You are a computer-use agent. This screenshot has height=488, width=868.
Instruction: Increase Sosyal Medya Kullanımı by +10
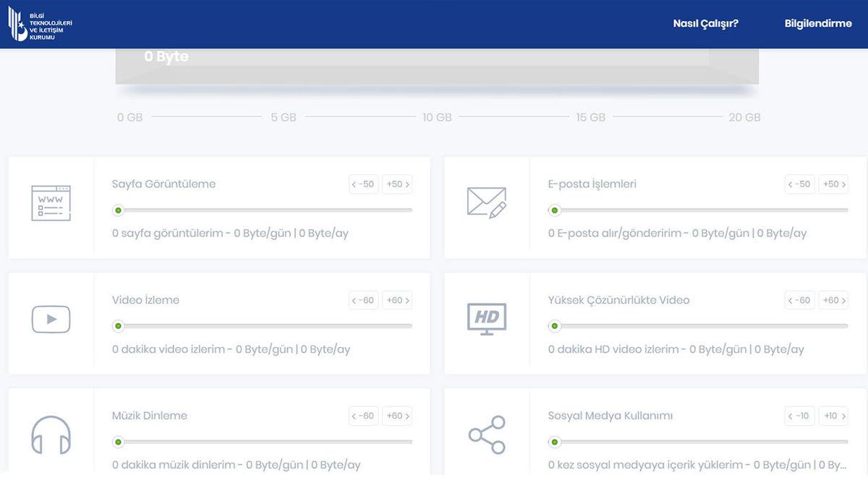833,416
